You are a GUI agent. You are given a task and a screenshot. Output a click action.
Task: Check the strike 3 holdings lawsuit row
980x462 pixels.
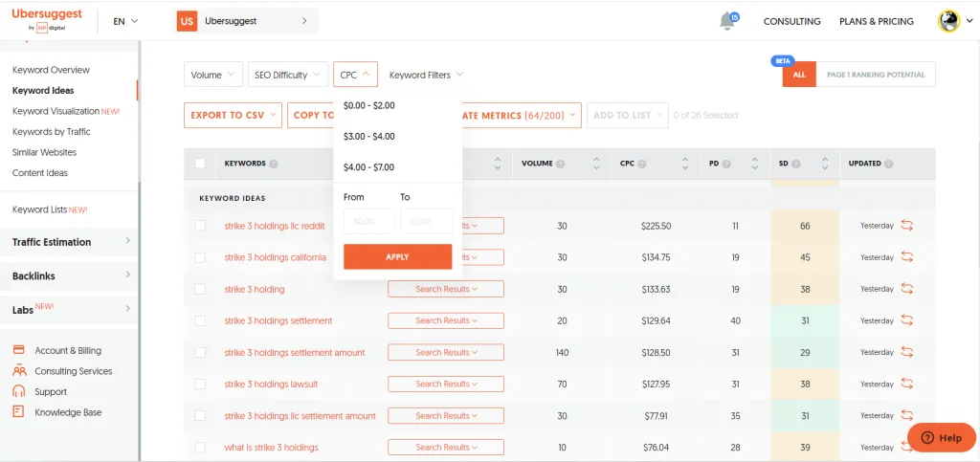tap(200, 384)
